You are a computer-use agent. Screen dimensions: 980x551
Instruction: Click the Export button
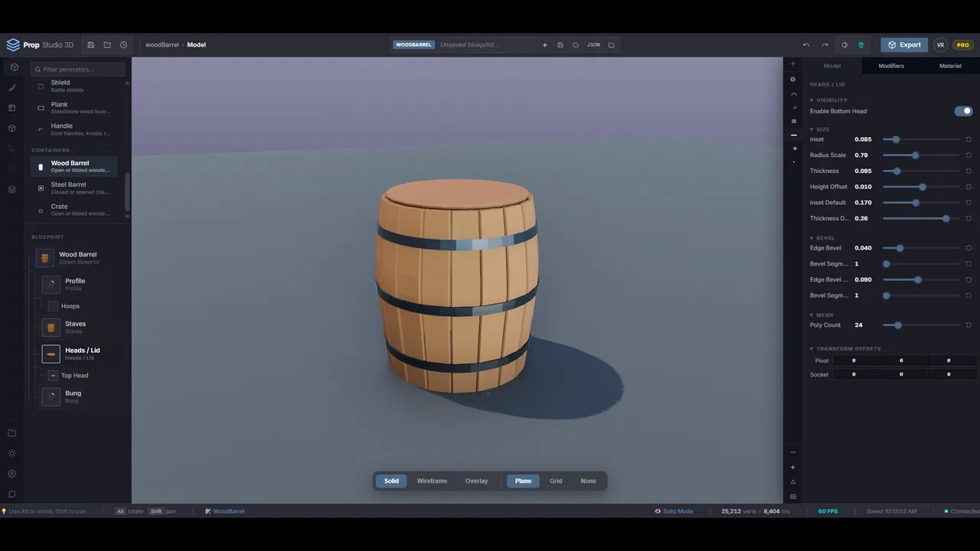pyautogui.click(x=904, y=45)
